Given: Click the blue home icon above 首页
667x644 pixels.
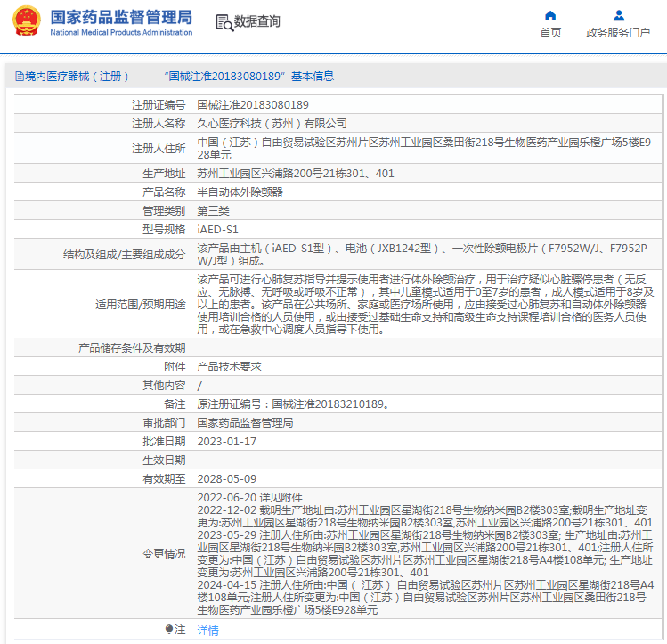Looking at the screenshot, I should point(550,15).
